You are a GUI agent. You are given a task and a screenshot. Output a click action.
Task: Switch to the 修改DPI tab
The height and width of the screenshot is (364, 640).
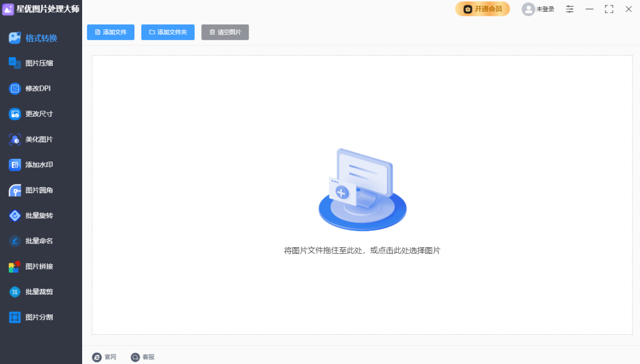[x=41, y=88]
